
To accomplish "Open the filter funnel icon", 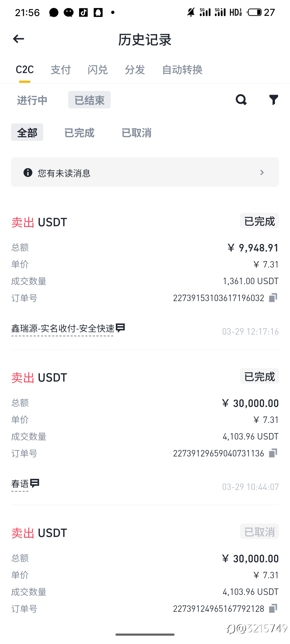I will (x=274, y=100).
